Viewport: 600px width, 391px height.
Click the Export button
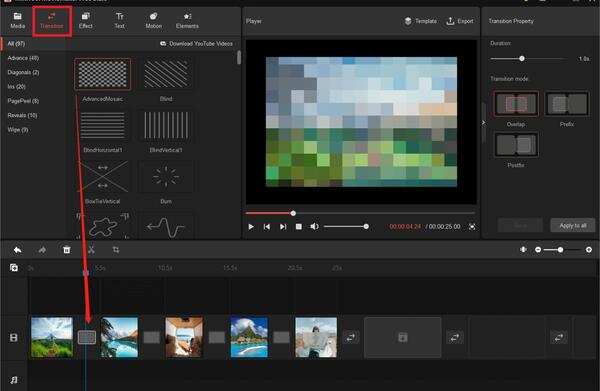pyautogui.click(x=460, y=21)
